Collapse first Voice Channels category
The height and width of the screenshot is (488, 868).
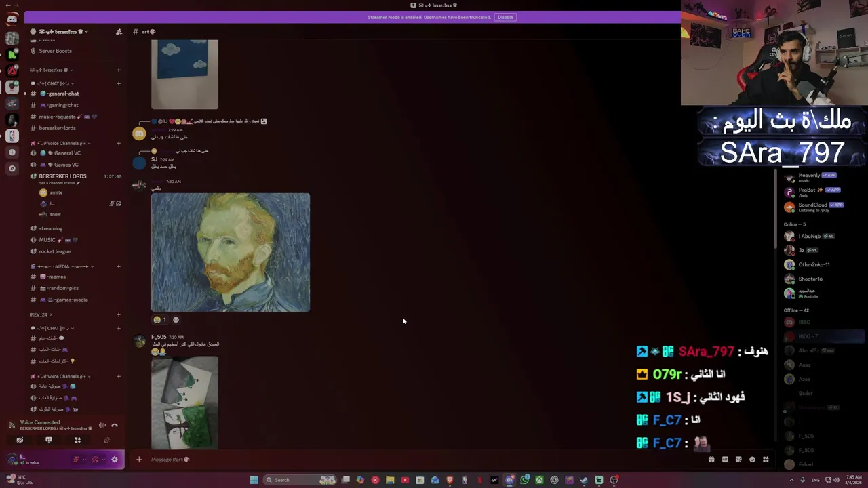pos(60,143)
